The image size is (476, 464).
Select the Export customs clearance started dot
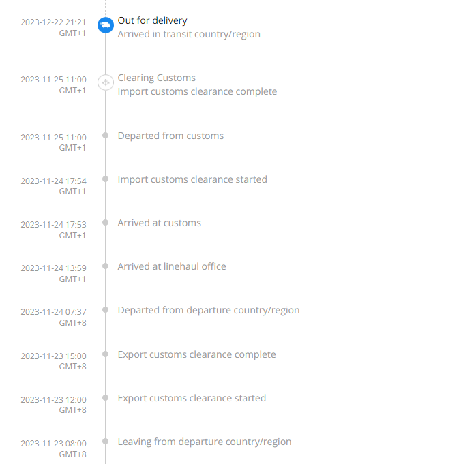pyautogui.click(x=105, y=398)
